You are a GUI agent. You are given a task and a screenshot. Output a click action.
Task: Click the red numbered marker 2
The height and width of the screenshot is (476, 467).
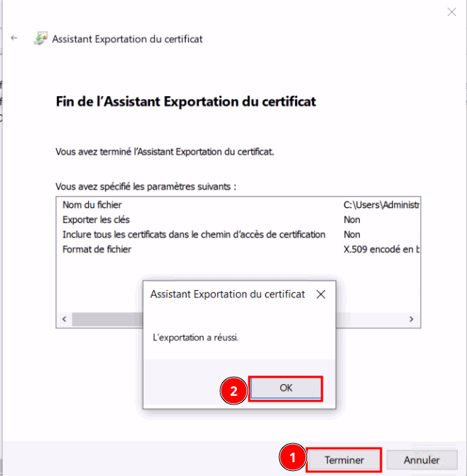[233, 390]
